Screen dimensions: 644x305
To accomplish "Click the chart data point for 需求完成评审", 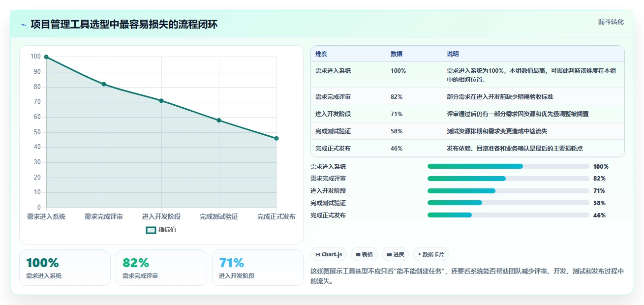I will click(104, 84).
